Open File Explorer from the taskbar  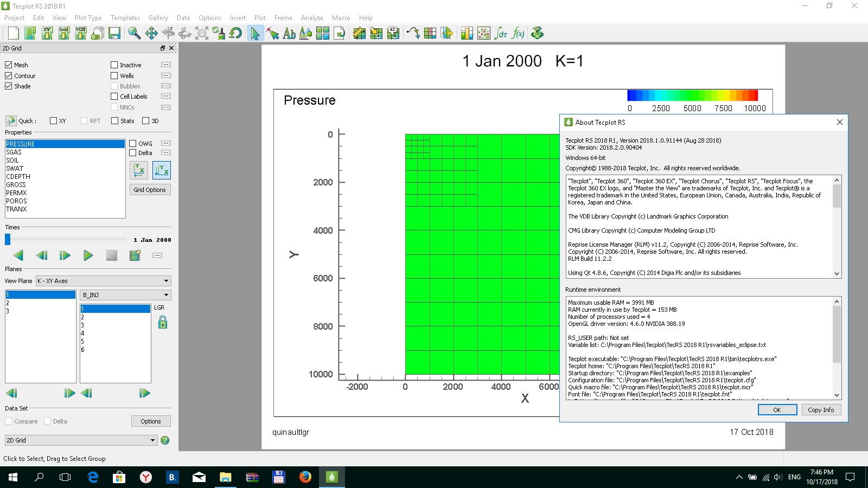tap(225, 477)
